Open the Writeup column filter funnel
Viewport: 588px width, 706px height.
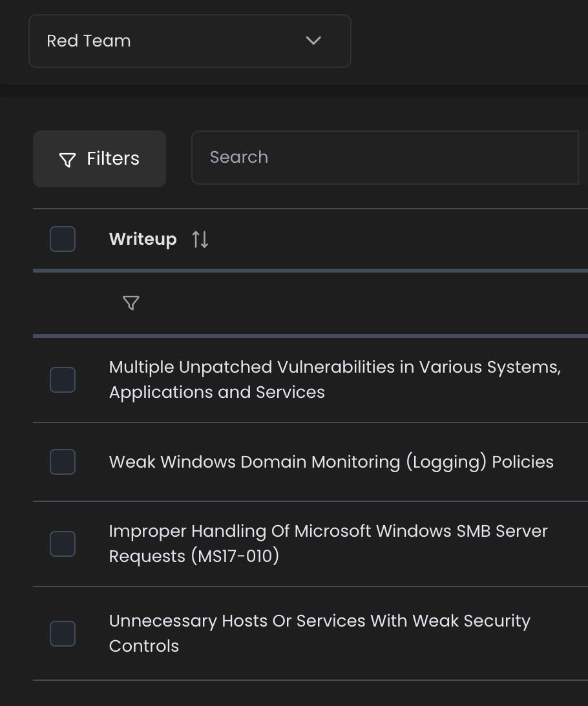pyautogui.click(x=131, y=303)
